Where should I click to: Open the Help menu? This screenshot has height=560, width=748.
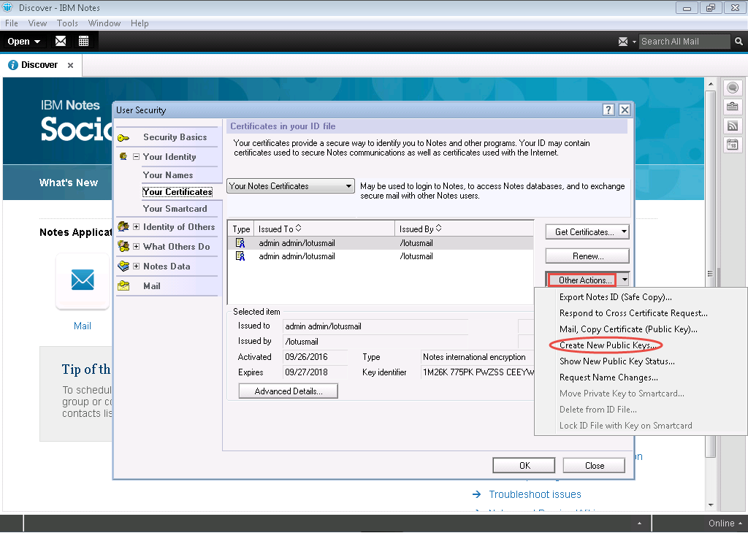point(140,23)
